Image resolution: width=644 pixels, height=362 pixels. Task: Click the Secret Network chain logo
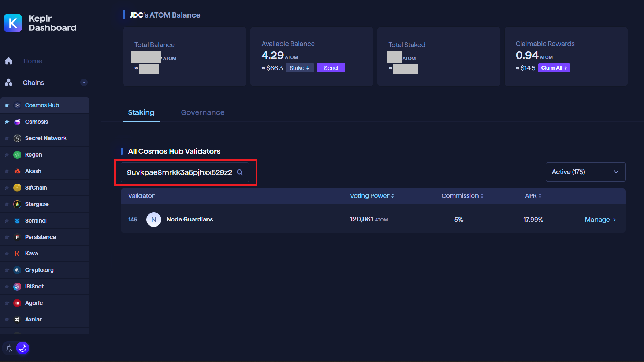[x=17, y=138]
